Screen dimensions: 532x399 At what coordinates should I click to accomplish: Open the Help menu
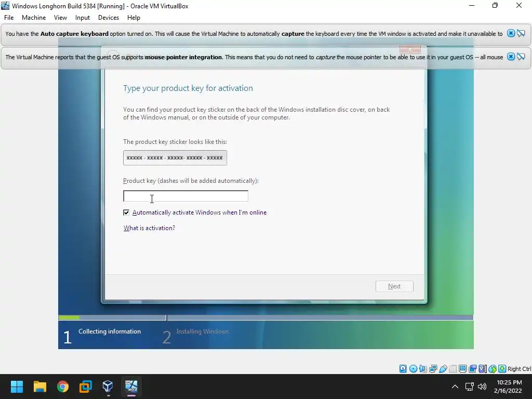click(x=134, y=18)
